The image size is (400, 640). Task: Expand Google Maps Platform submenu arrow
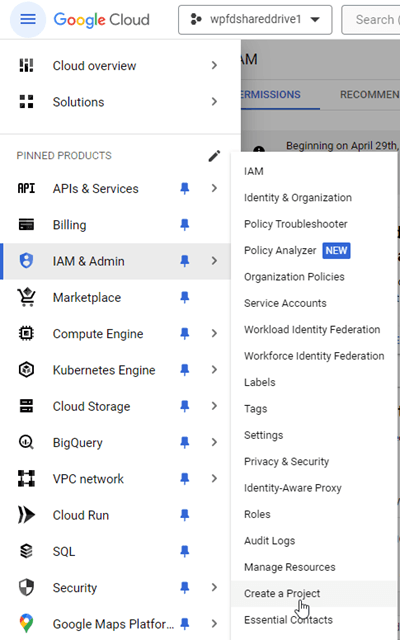(x=214, y=624)
